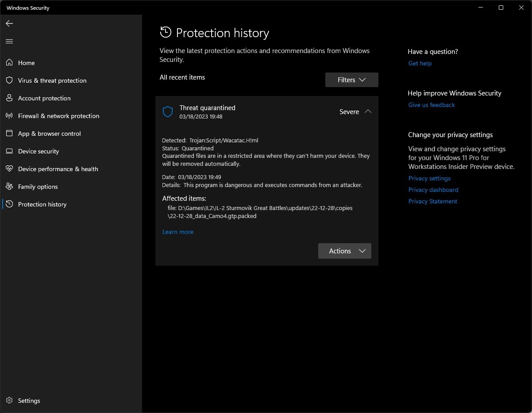Open the Filters dropdown
This screenshot has width=532, height=413.
pyautogui.click(x=352, y=80)
